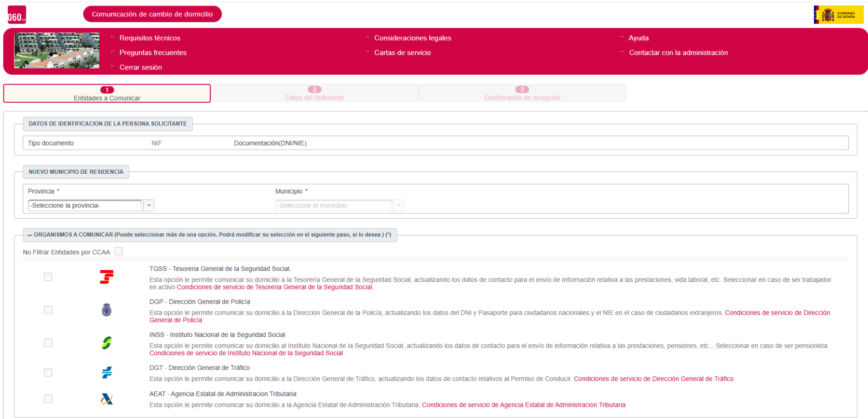
Task: Open Condiciones de servicio de Agencia Estatal link
Action: tap(524, 405)
